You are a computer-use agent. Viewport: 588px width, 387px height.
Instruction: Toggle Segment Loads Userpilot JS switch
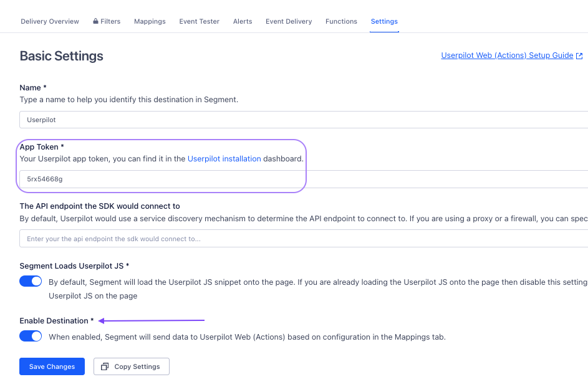tap(31, 281)
